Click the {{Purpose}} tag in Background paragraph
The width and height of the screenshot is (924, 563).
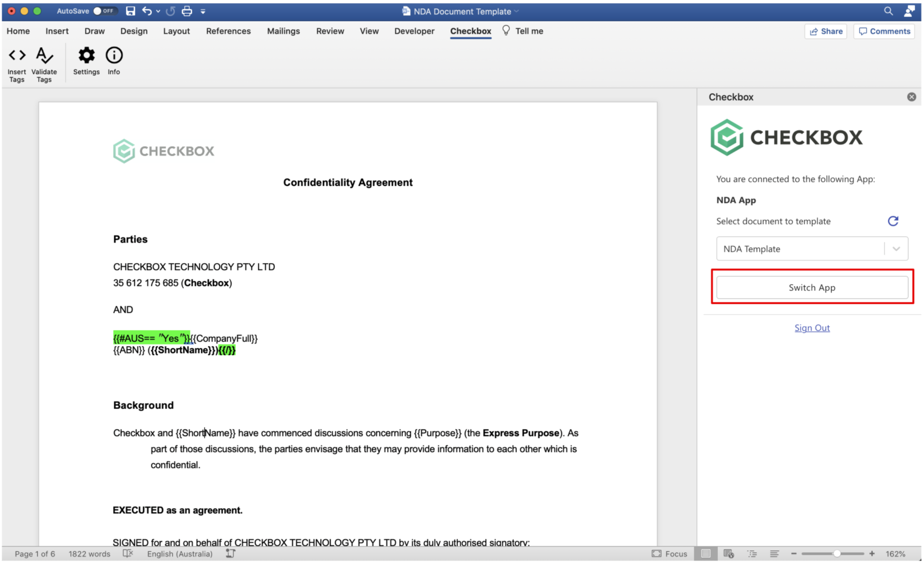tap(438, 433)
